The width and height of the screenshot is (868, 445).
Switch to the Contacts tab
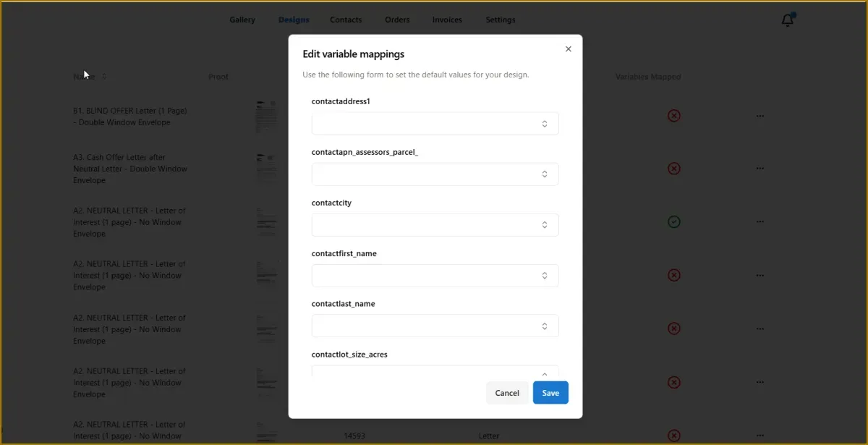point(346,20)
